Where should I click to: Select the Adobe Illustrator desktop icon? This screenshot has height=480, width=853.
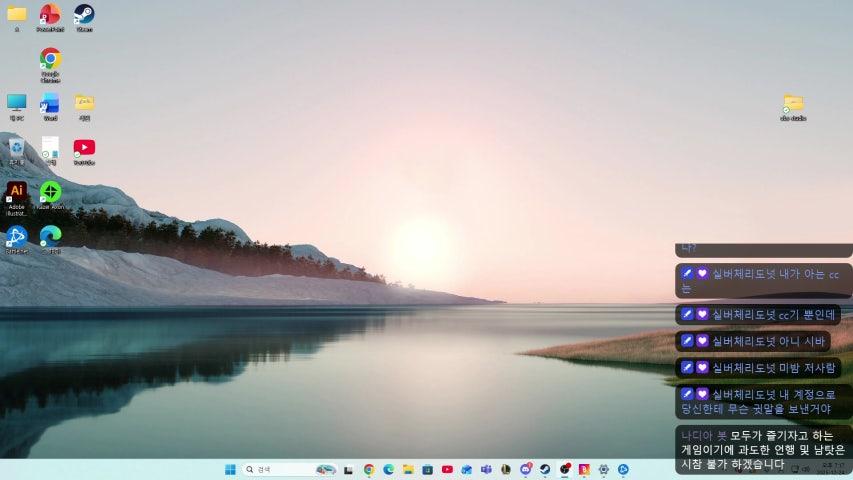pos(16,193)
